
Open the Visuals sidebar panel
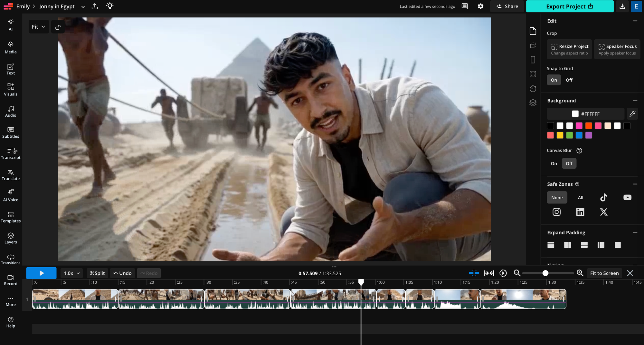coord(11,90)
